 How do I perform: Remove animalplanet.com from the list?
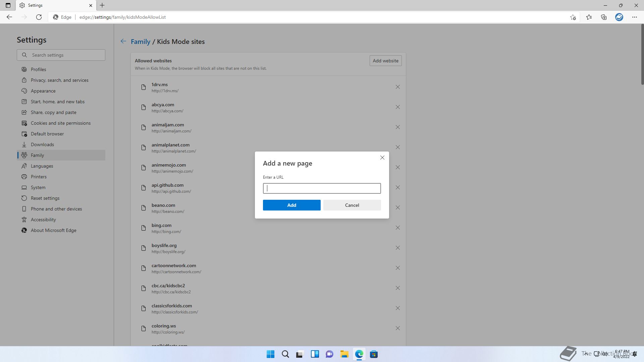click(x=397, y=147)
